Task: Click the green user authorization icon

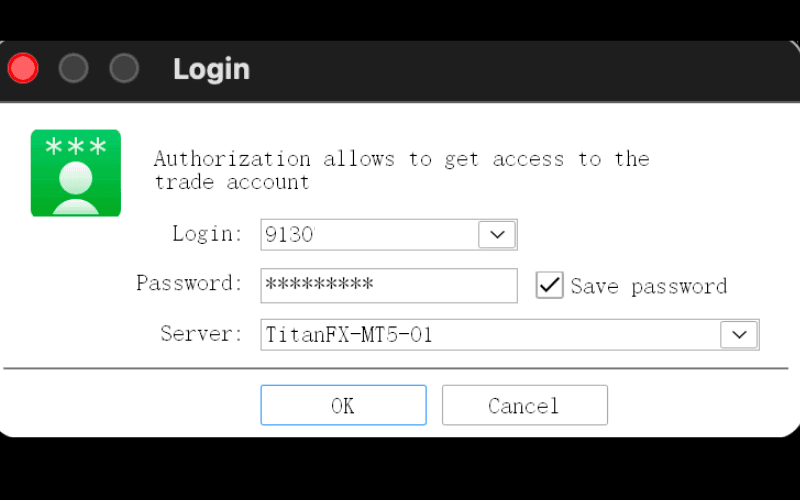Action: [76, 173]
